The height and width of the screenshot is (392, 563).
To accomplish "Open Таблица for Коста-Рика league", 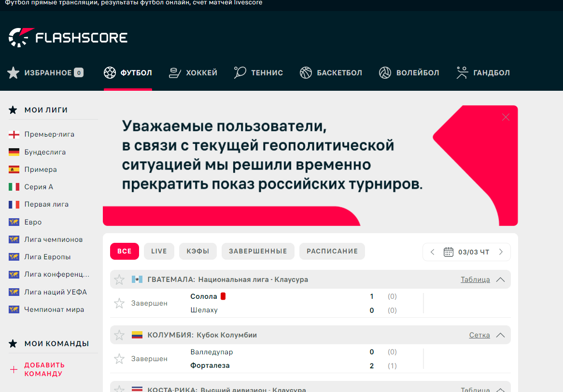I will tap(475, 389).
